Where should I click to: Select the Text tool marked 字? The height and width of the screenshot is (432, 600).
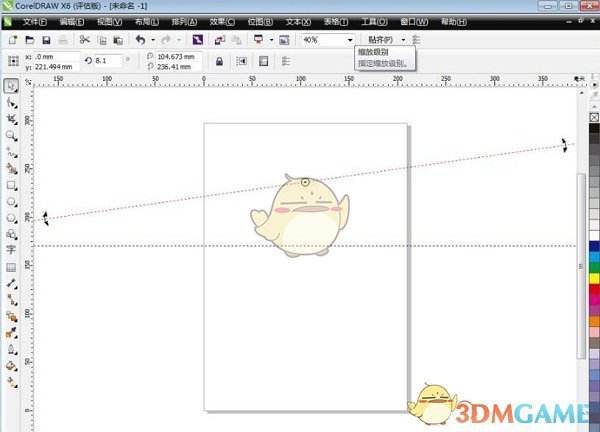coord(11,250)
